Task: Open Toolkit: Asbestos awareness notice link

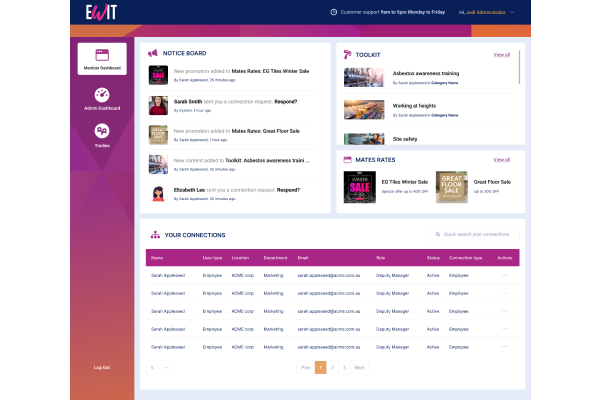Action: 267,161
